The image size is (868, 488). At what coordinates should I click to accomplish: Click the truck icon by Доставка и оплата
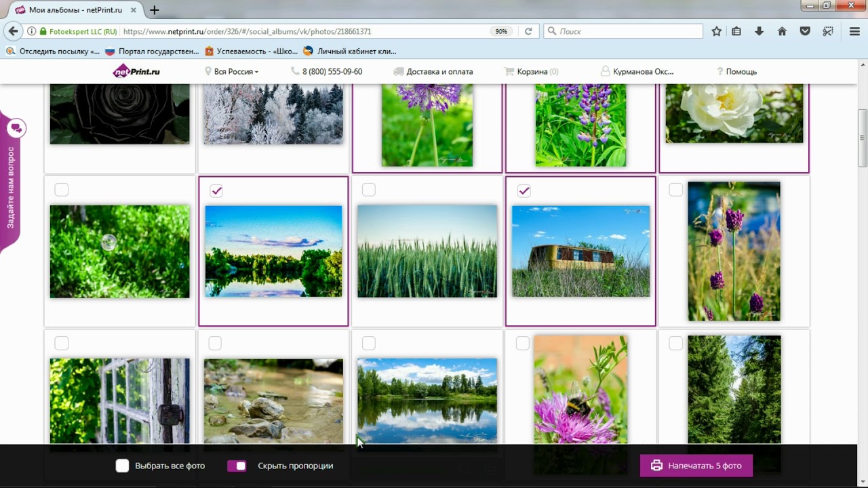(x=399, y=71)
